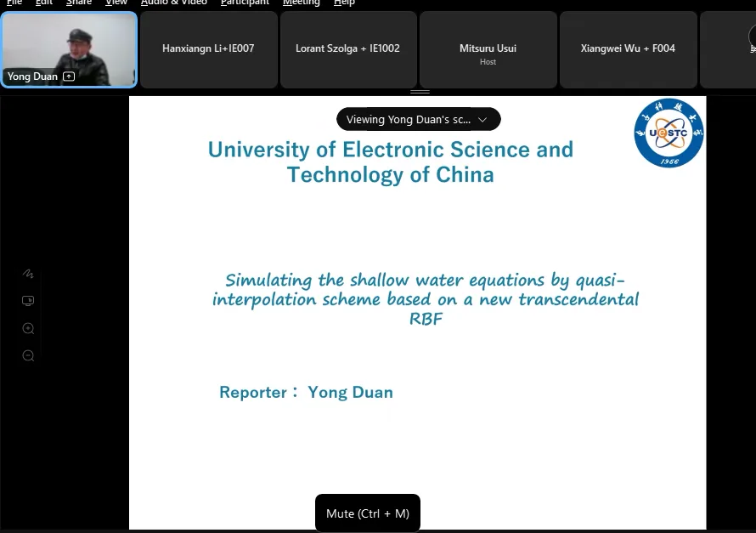Open the File menu

click(x=14, y=3)
